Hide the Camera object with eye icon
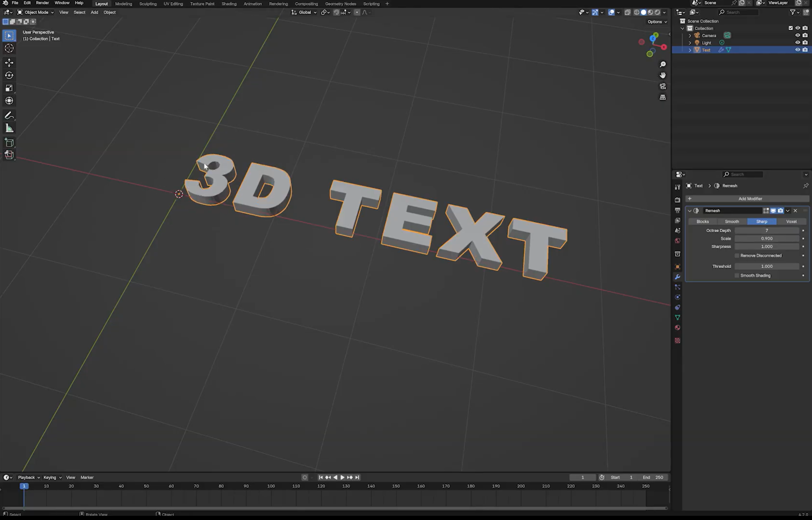 pyautogui.click(x=797, y=35)
